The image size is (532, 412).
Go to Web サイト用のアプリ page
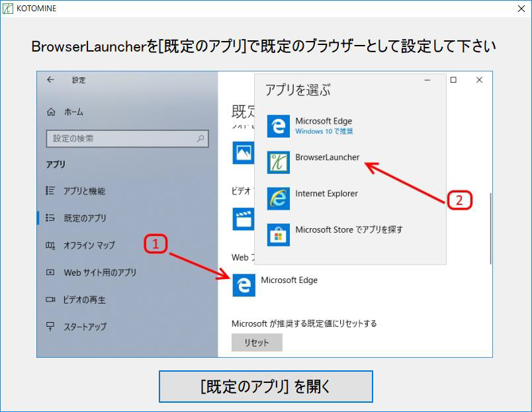99,272
